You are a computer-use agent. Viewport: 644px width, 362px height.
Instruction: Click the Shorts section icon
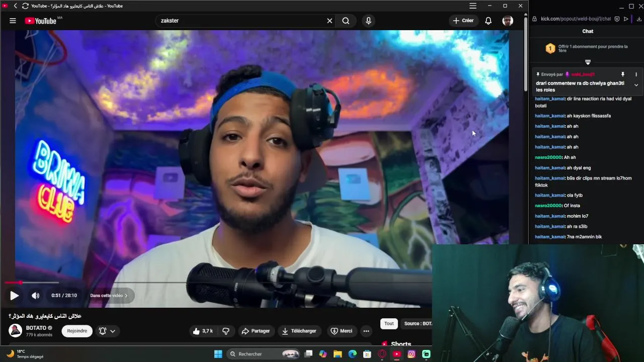(x=385, y=344)
